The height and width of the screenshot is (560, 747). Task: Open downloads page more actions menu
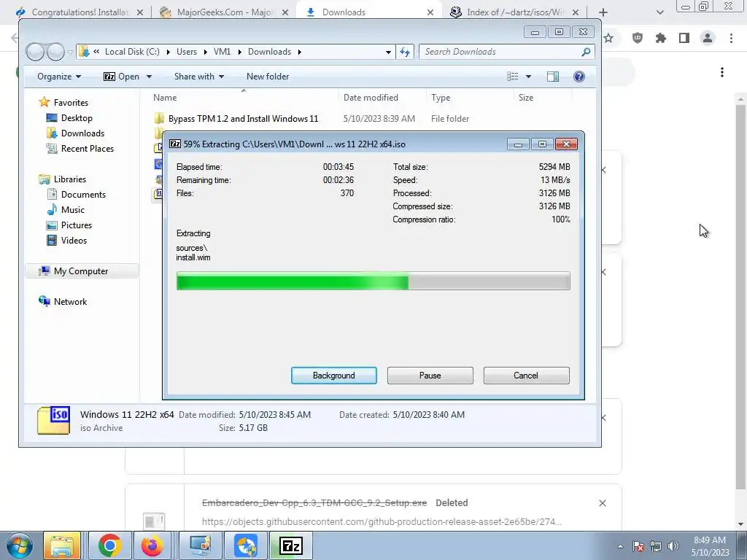(x=722, y=72)
